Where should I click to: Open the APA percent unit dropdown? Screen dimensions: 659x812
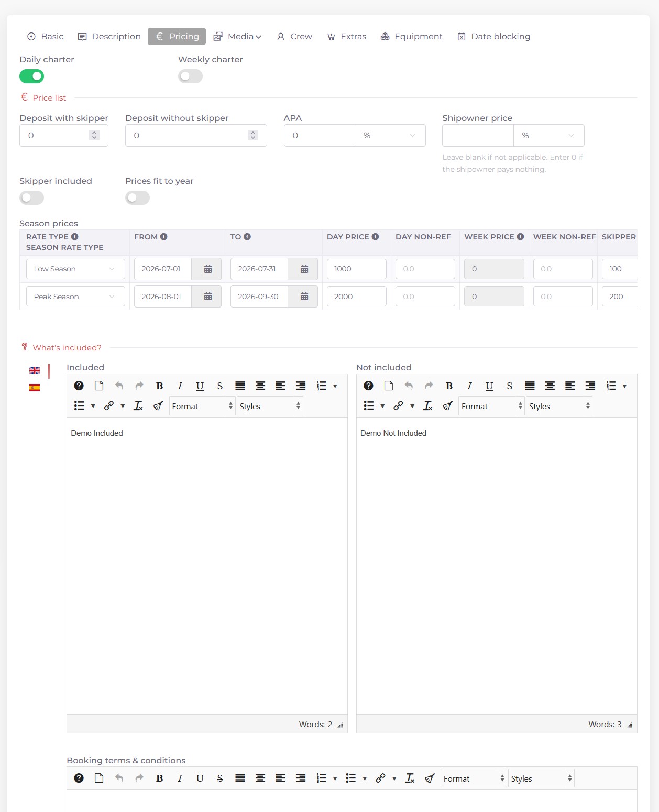(x=390, y=136)
